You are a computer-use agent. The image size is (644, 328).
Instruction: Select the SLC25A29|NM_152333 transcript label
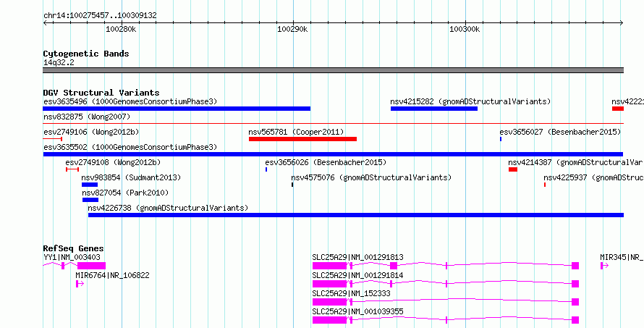351,293
